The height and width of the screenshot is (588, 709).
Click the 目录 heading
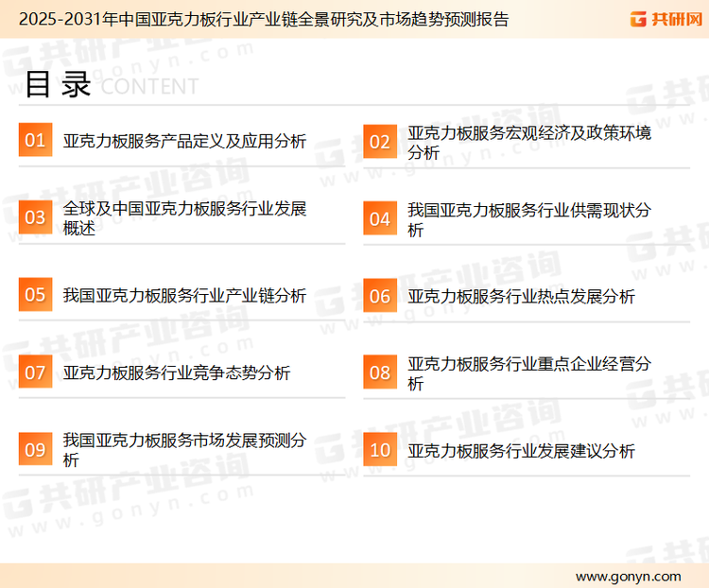58,84
